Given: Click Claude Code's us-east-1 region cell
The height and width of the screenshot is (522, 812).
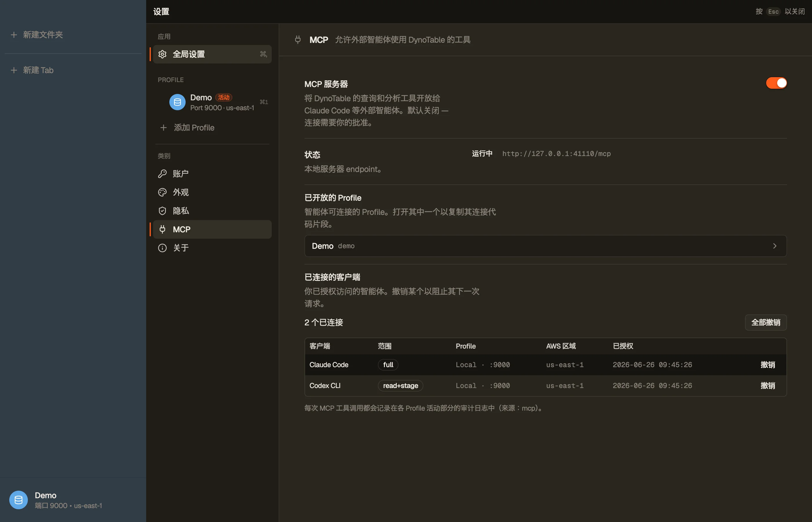Looking at the screenshot, I should point(565,365).
